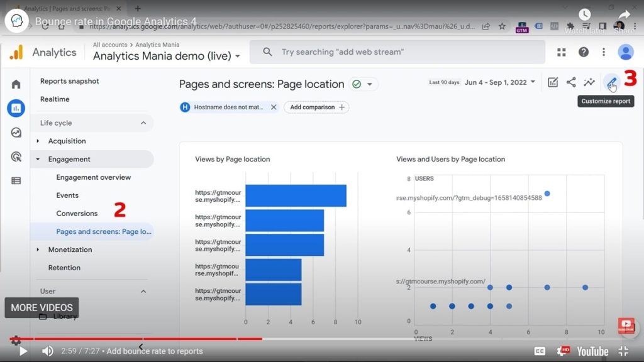Click the MORE VIDEOS button

tap(42, 308)
